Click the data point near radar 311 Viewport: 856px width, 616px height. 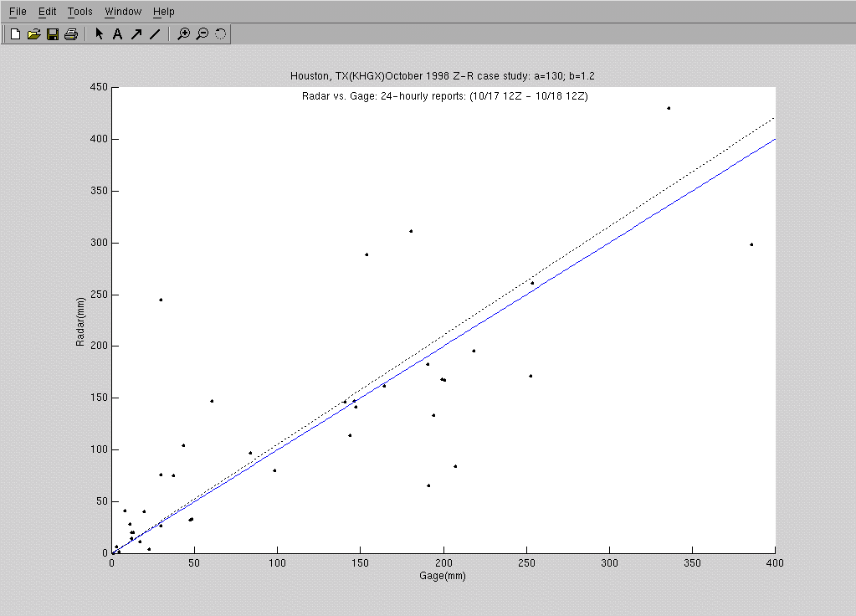click(411, 231)
